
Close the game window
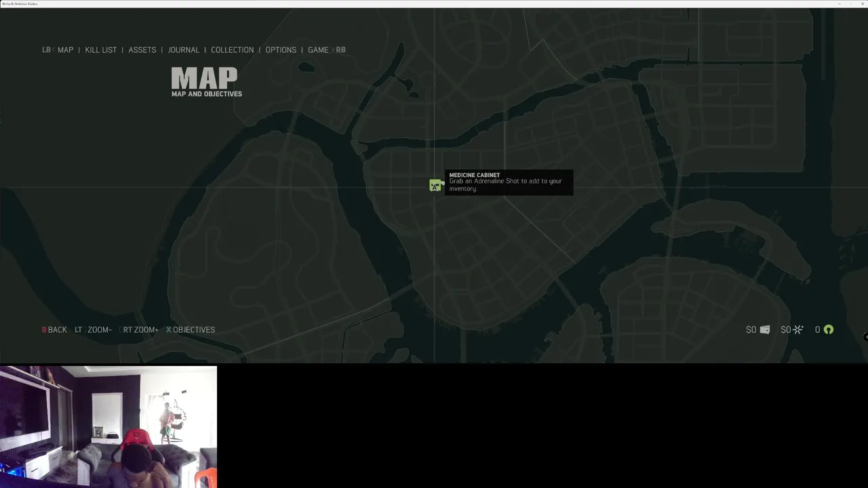[861, 3]
